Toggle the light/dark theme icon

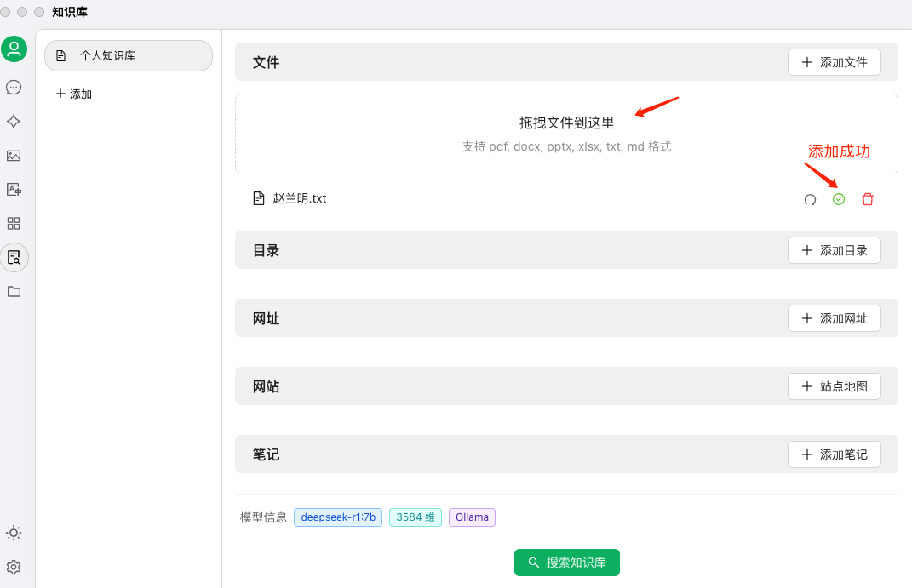[14, 533]
